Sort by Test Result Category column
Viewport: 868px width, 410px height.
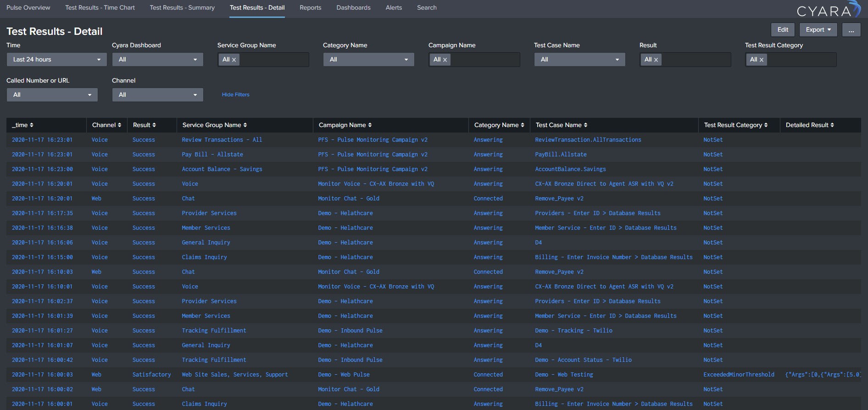click(x=736, y=125)
